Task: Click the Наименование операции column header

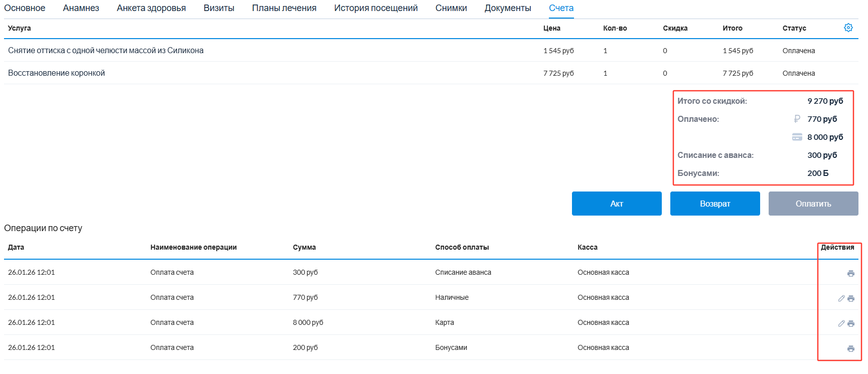Action: tap(194, 247)
